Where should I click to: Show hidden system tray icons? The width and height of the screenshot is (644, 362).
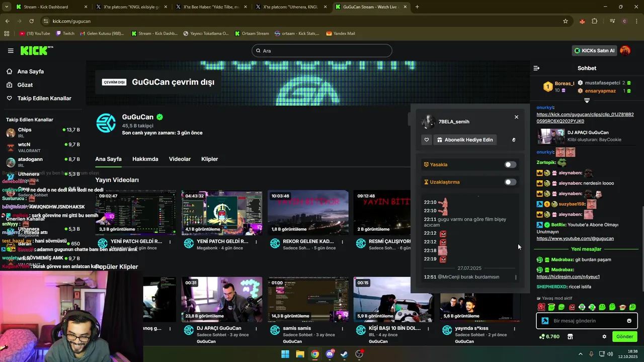580,354
